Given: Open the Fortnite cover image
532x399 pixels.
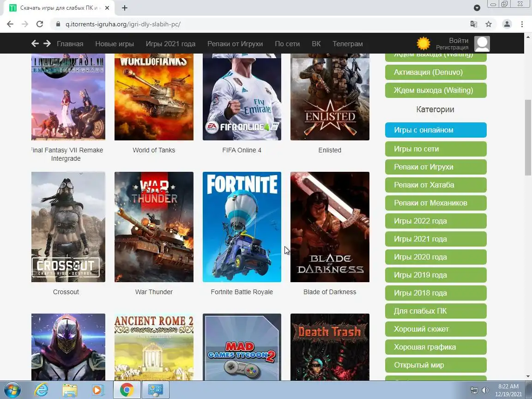Looking at the screenshot, I should [242, 227].
